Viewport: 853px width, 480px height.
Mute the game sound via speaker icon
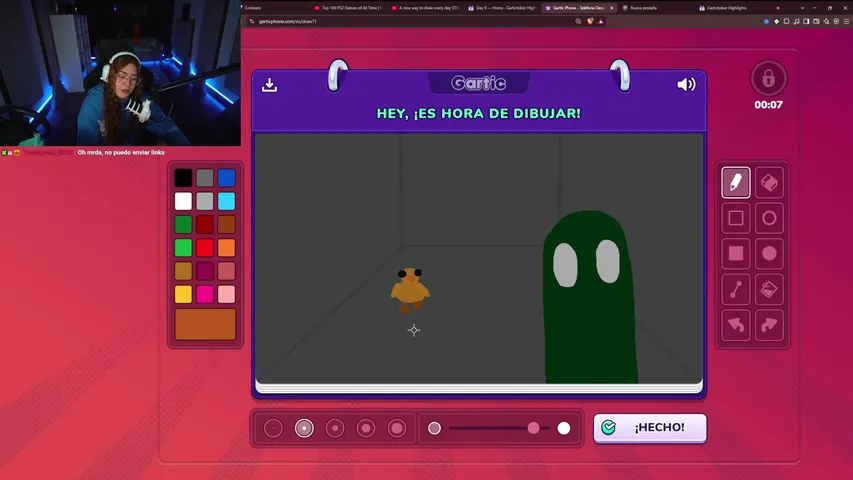(x=686, y=84)
